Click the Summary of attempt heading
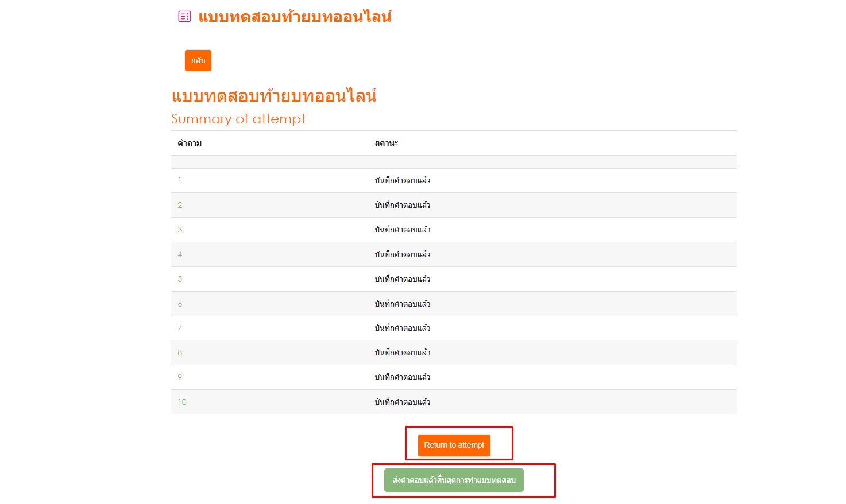Image resolution: width=846 pixels, height=504 pixels. click(238, 119)
